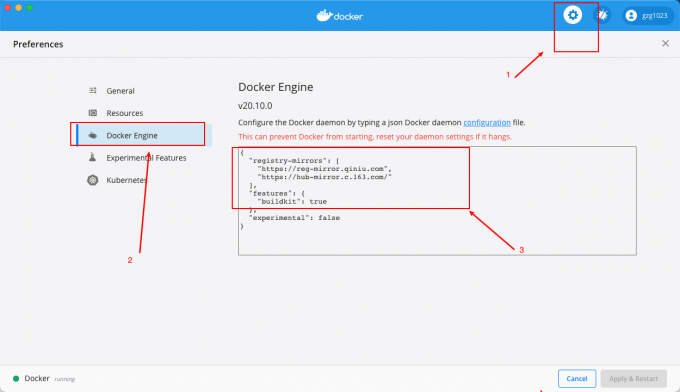Click inside the daemon JSON editor
This screenshot has height=392, width=680.
pos(437,201)
